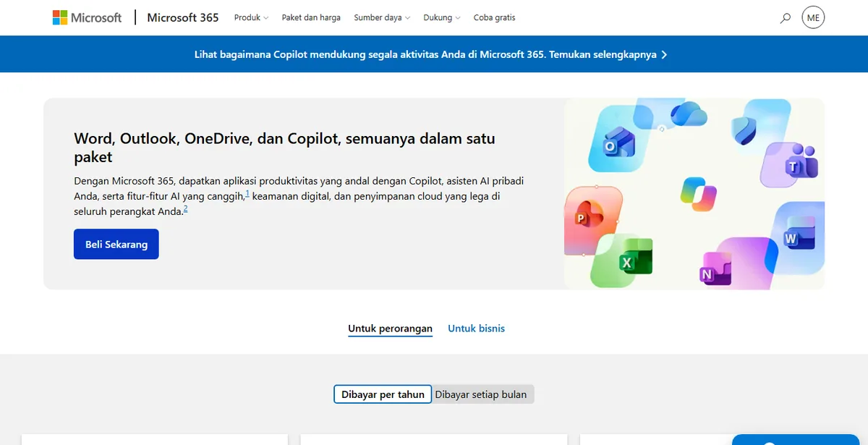The height and width of the screenshot is (445, 868).
Task: Click the OneDrive cloud icon
Action: [688, 114]
